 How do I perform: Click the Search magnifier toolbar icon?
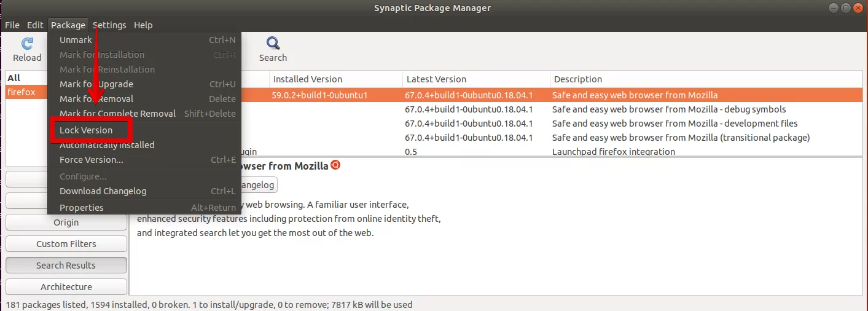coord(273,44)
